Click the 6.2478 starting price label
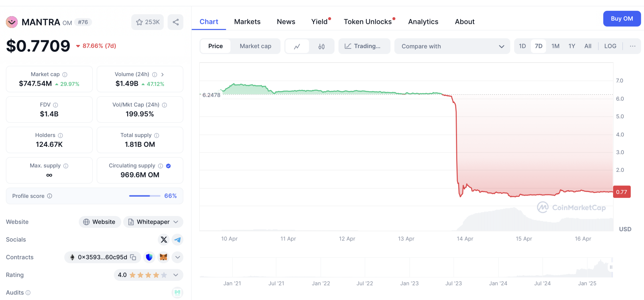644x300 pixels. pos(211,95)
